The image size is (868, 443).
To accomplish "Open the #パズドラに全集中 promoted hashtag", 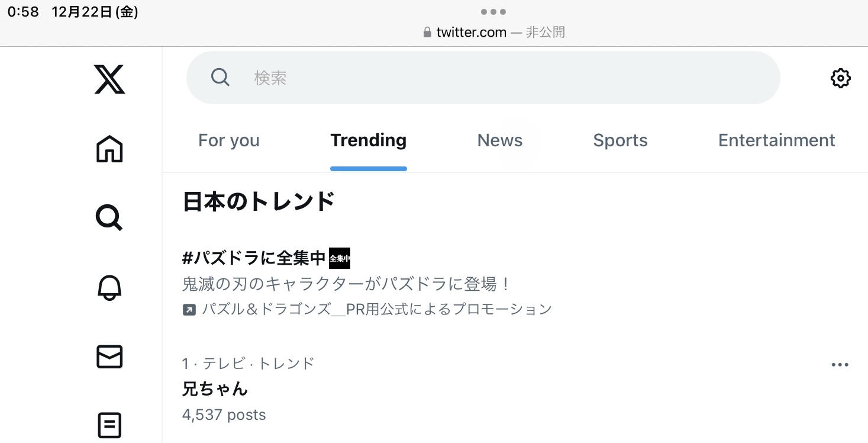I will point(254,258).
